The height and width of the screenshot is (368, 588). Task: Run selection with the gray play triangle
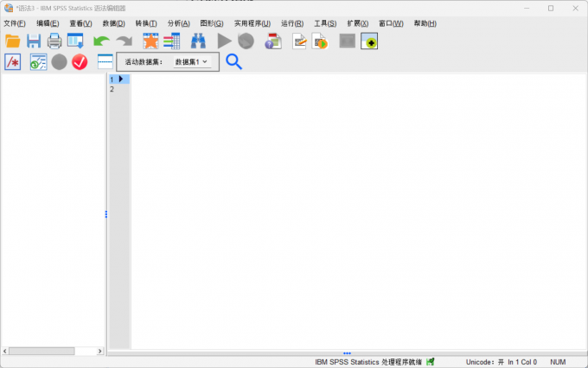tap(224, 41)
